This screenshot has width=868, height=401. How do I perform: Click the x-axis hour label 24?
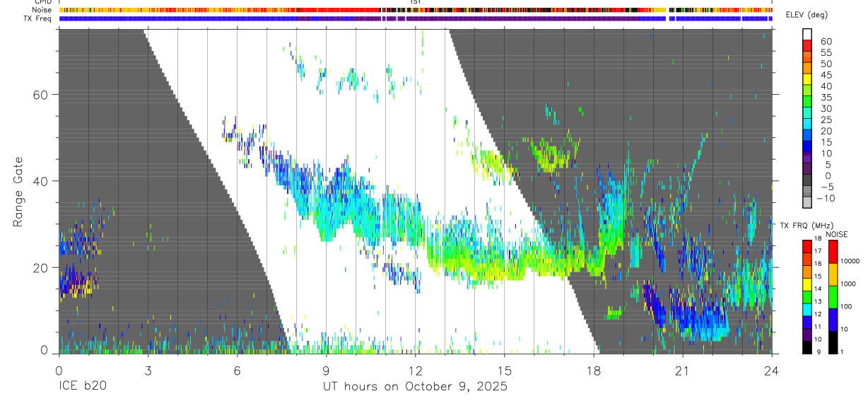point(772,370)
